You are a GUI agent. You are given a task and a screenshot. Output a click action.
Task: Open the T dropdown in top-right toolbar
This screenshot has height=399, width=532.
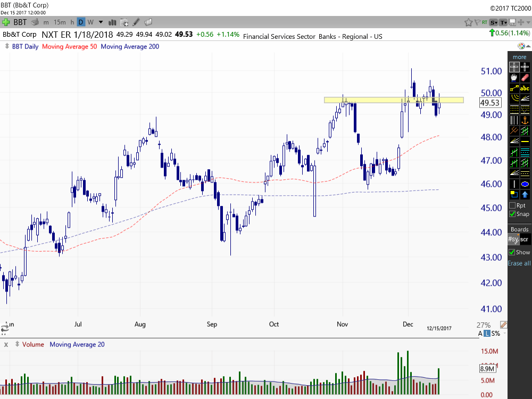tap(503, 22)
